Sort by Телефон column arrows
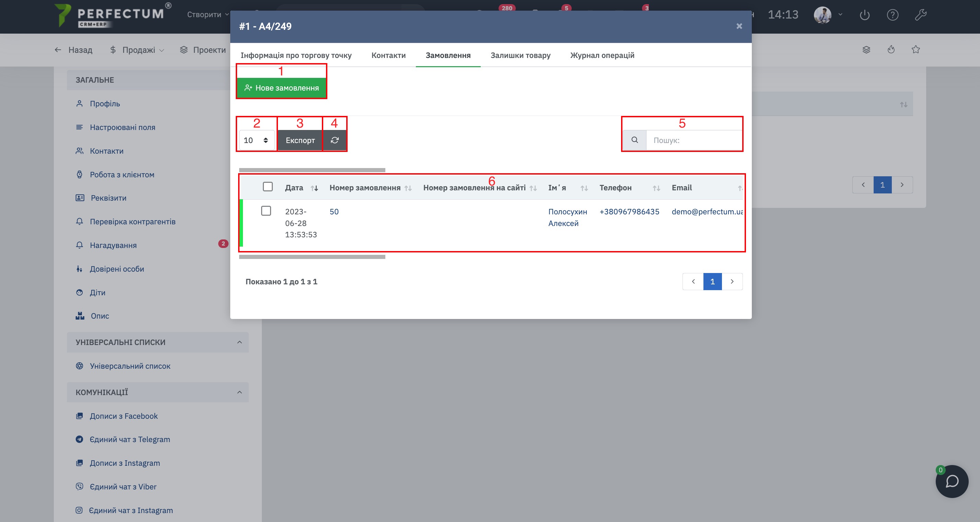Viewport: 980px width, 522px height. pos(657,188)
